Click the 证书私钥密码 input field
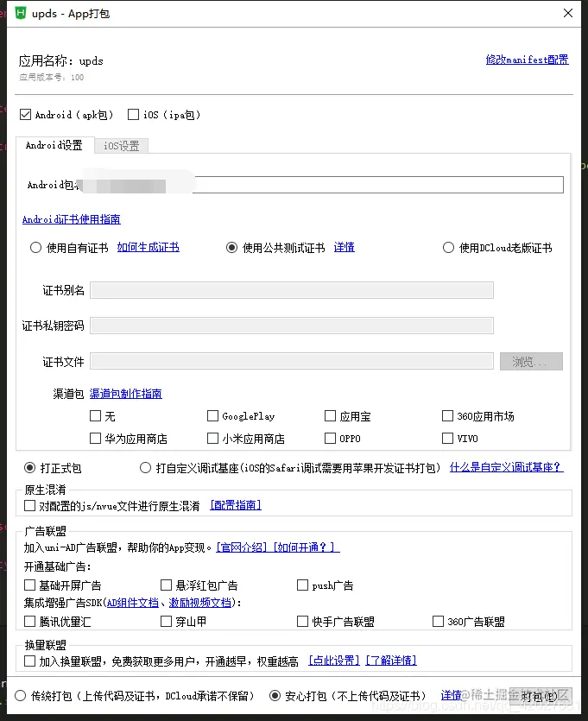Screen dimensions: 588x721 pyautogui.click(x=292, y=326)
